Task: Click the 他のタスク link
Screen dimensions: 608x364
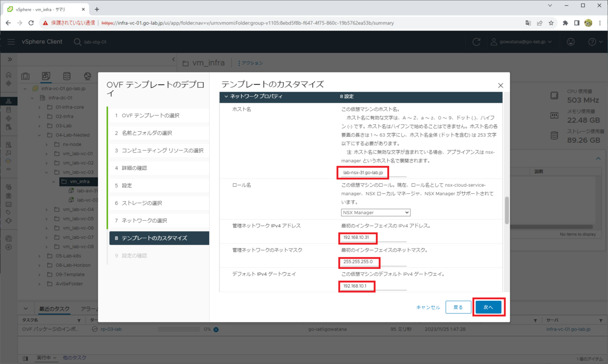Action: point(74,358)
